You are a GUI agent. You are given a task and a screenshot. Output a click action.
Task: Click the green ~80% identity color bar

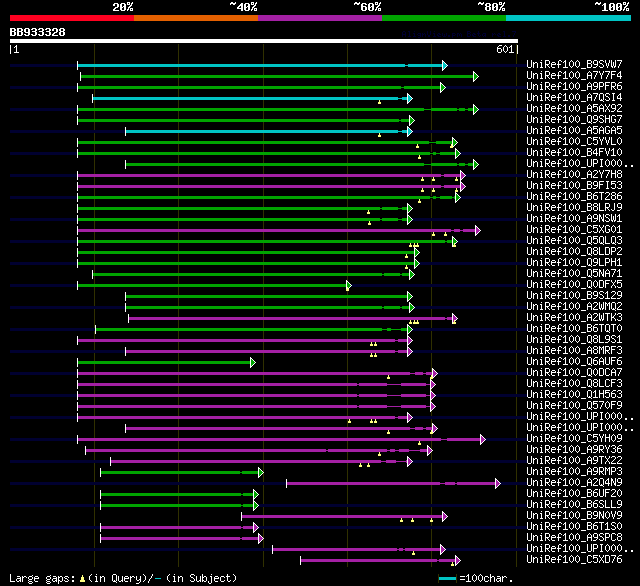tap(444, 18)
